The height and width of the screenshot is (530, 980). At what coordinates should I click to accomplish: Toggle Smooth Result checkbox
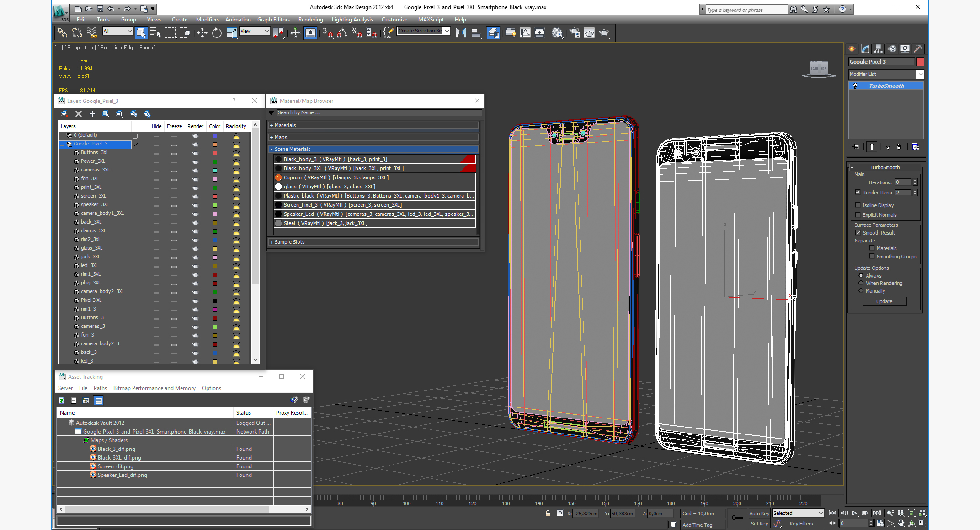point(858,233)
